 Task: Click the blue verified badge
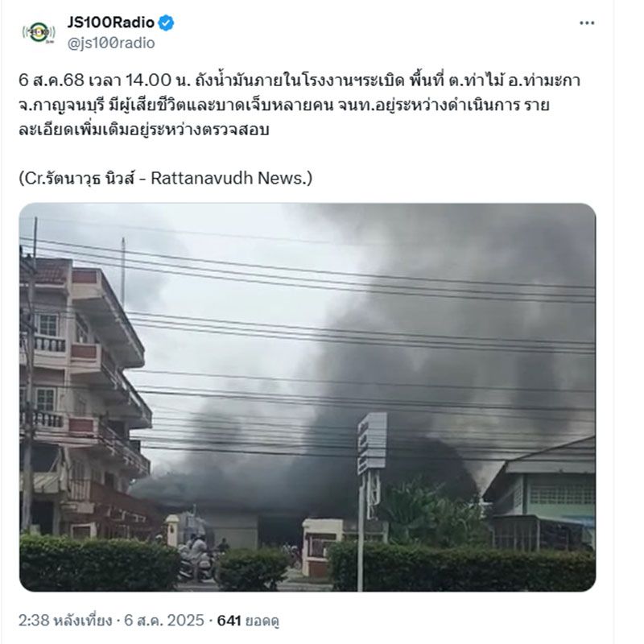point(166,23)
